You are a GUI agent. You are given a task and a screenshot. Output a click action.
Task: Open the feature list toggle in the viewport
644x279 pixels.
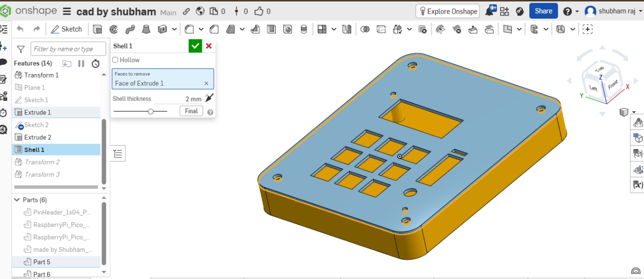click(118, 154)
